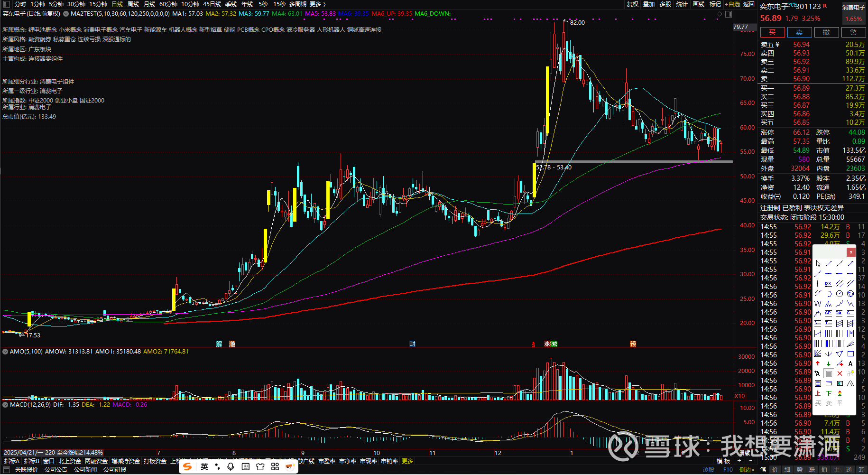Click the red 买 buy button
The image size is (868, 475).
772,32
